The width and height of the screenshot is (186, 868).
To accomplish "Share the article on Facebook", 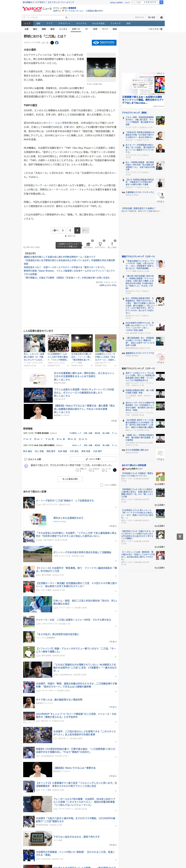I will tap(57, 43).
